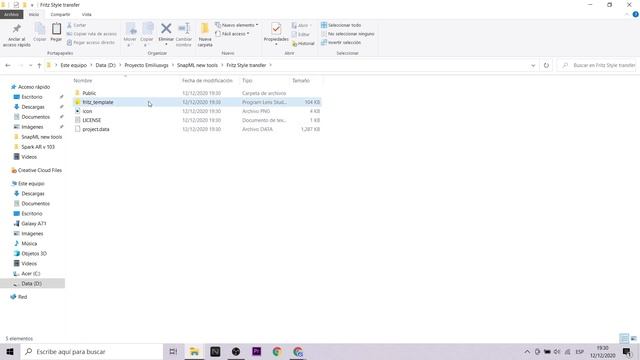The image size is (640, 360).
Task: Open Acer (C:) drive in sidebar
Action: [x=31, y=273]
